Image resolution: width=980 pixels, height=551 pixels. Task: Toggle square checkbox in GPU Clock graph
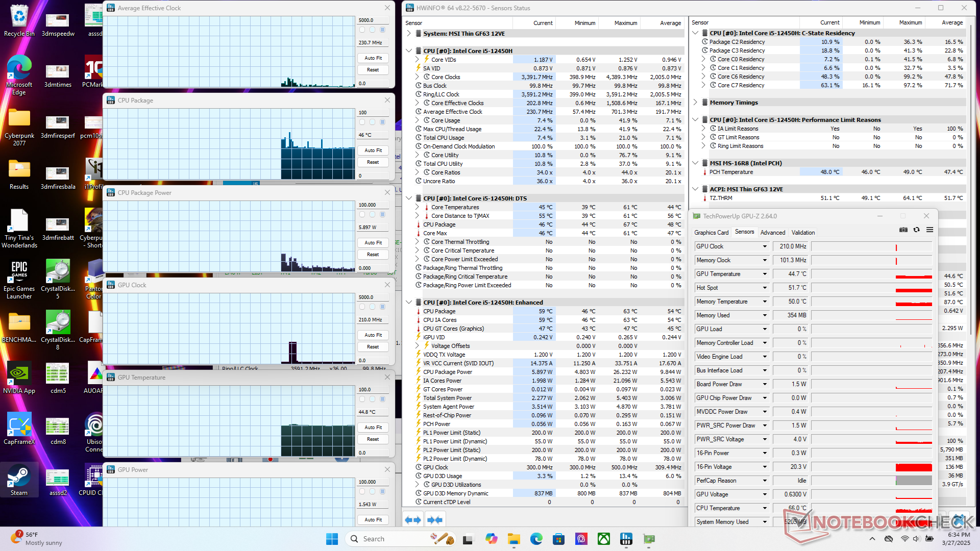click(x=382, y=307)
